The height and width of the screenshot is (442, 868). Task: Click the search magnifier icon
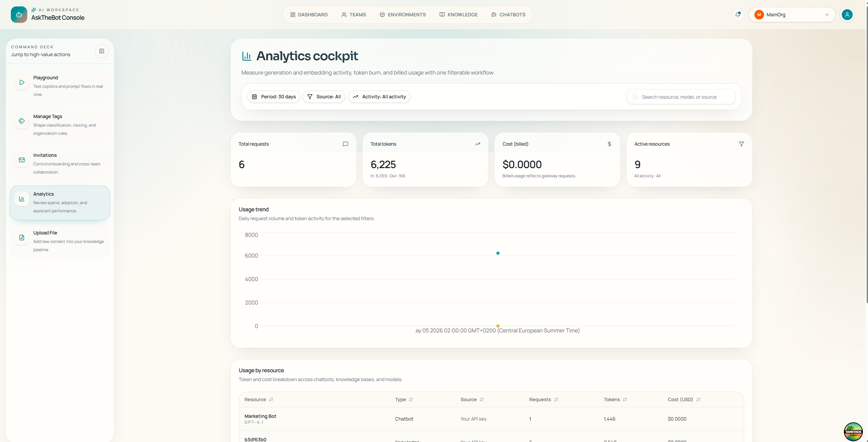pyautogui.click(x=635, y=97)
